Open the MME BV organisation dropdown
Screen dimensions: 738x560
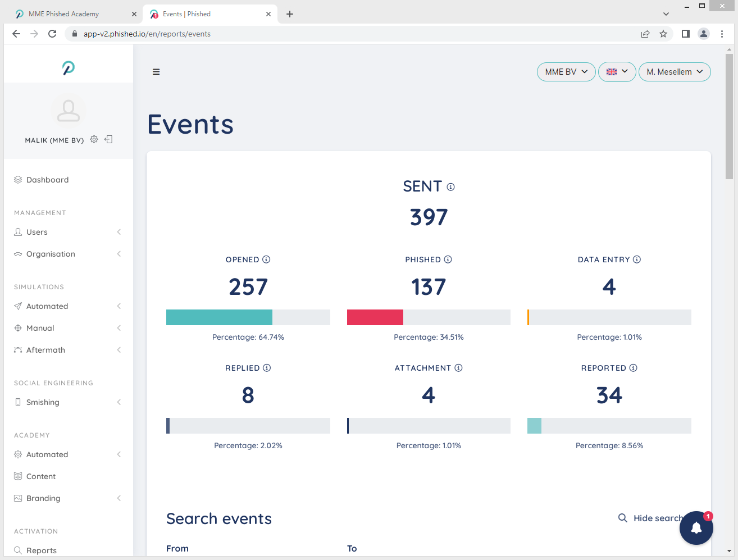tap(566, 72)
